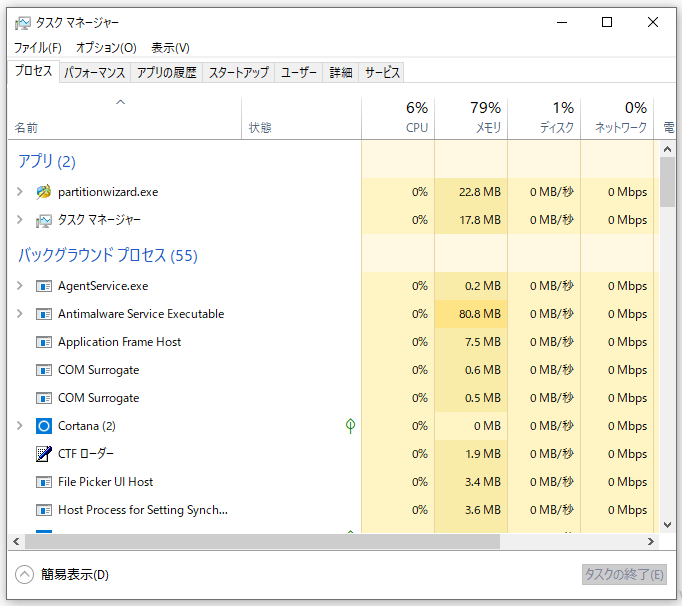Switch to the サービス tab

(382, 73)
